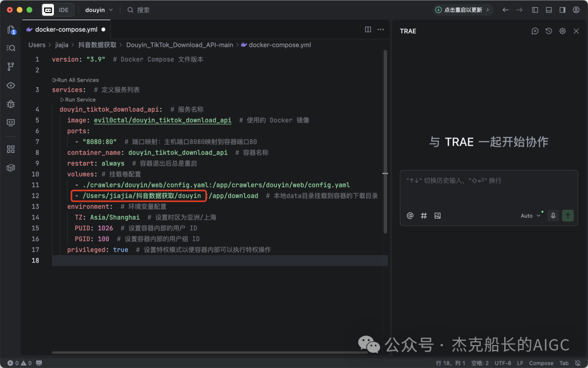The width and height of the screenshot is (588, 368).
Task: Click the # reference icon in chat
Action: (x=424, y=215)
